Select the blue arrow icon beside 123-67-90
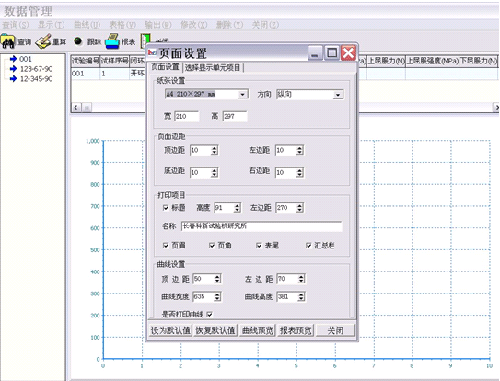Image resolution: width=500 pixels, height=381 pixels. 13,69
